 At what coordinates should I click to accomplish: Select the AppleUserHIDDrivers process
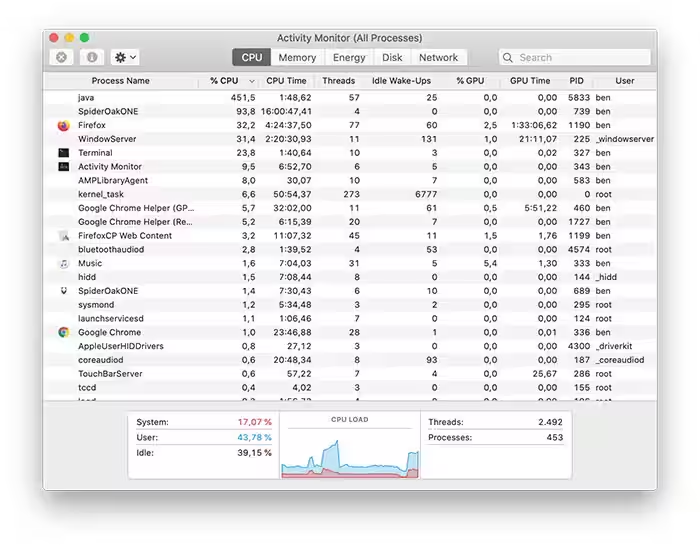click(x=350, y=347)
